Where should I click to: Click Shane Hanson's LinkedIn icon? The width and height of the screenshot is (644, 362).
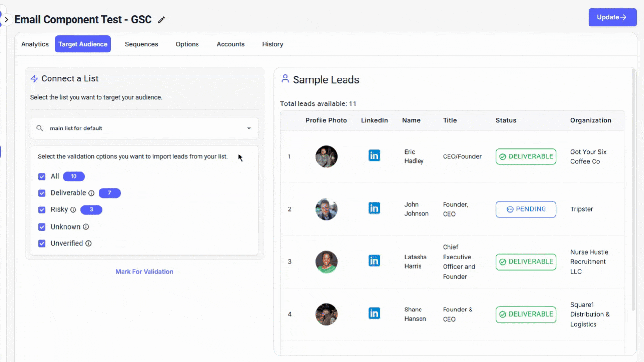click(374, 313)
